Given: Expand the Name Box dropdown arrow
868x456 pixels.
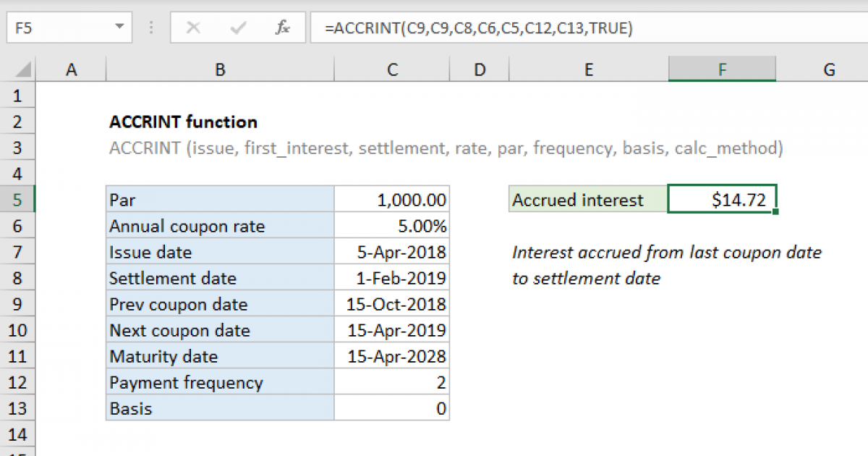Looking at the screenshot, I should point(119,28).
